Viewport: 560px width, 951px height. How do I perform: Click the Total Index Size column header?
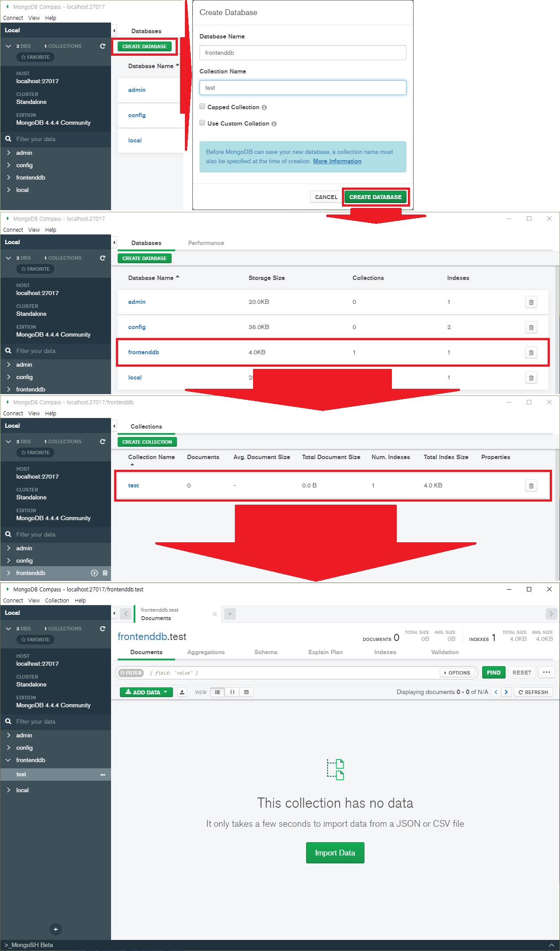(x=446, y=457)
